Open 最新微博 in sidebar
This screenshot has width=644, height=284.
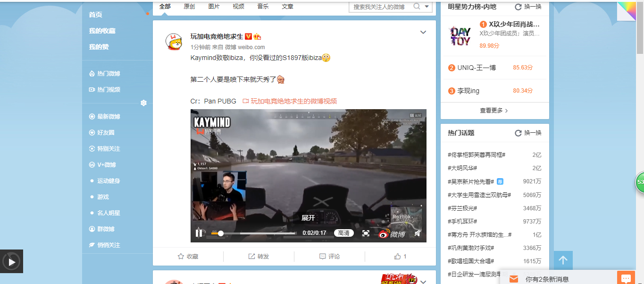(x=105, y=117)
